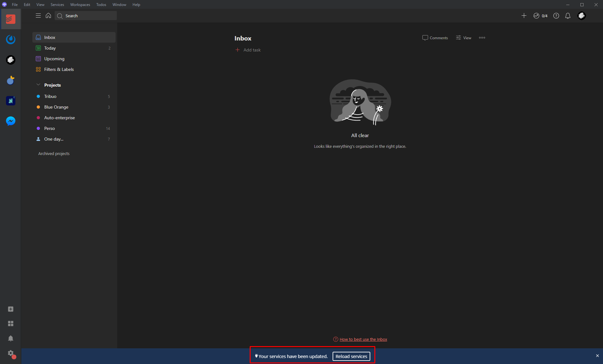Open the How to best use the Inbox link
The height and width of the screenshot is (364, 603).
click(x=363, y=339)
